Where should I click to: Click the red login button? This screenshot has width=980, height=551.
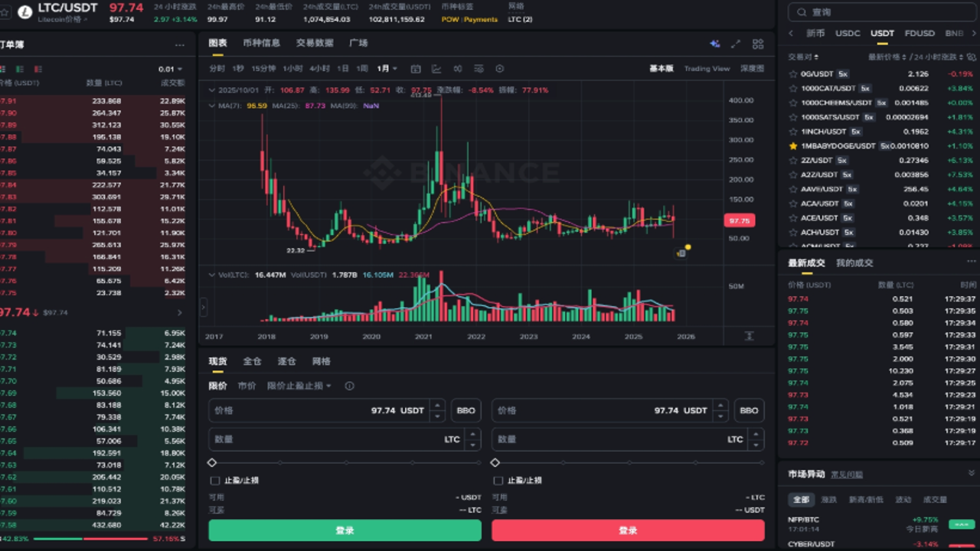coord(628,530)
